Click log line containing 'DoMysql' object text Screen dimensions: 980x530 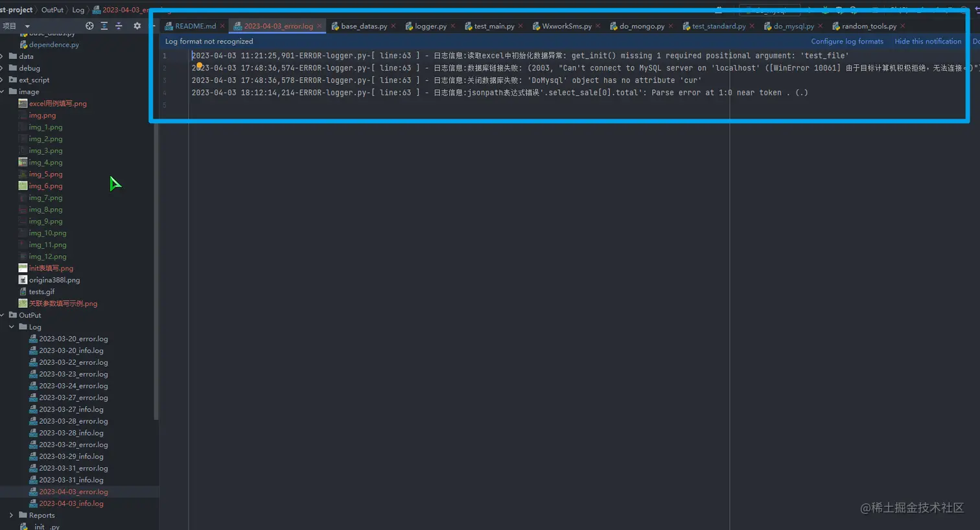446,80
